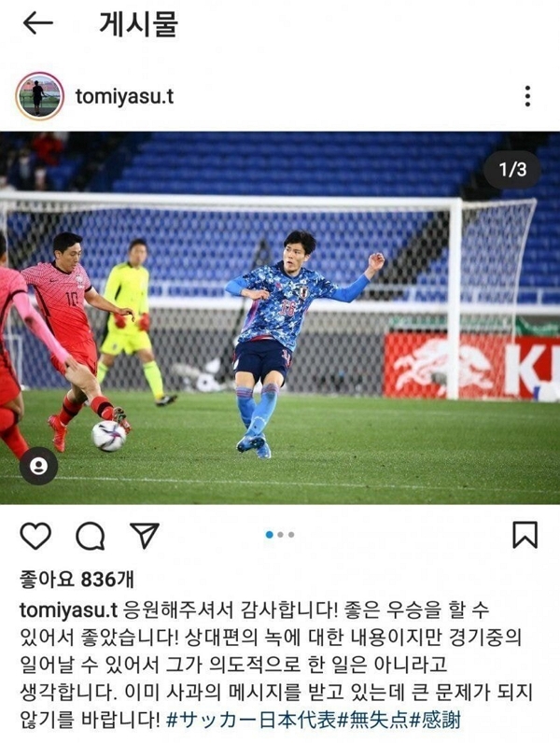Open the three-dot post options menu
The image size is (560, 743).
click(x=527, y=96)
